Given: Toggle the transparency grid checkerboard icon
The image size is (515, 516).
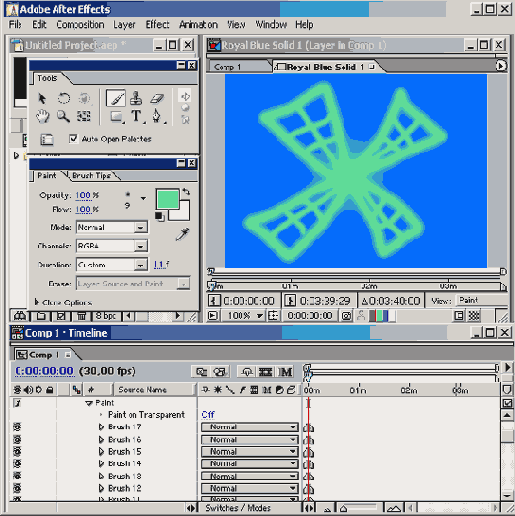Looking at the screenshot, I should click(474, 316).
